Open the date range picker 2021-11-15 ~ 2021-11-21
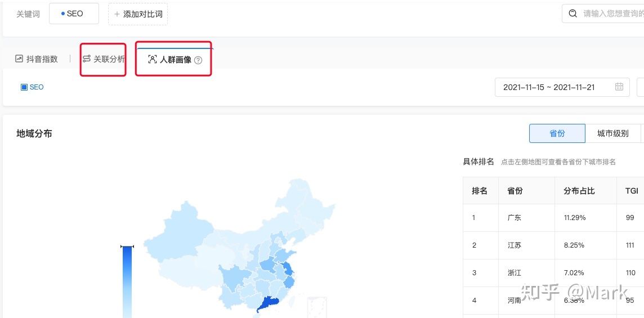This screenshot has width=644, height=318. click(562, 87)
